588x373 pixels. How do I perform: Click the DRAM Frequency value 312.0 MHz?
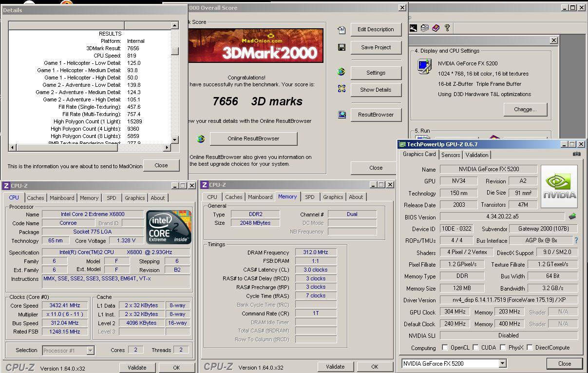316,253
